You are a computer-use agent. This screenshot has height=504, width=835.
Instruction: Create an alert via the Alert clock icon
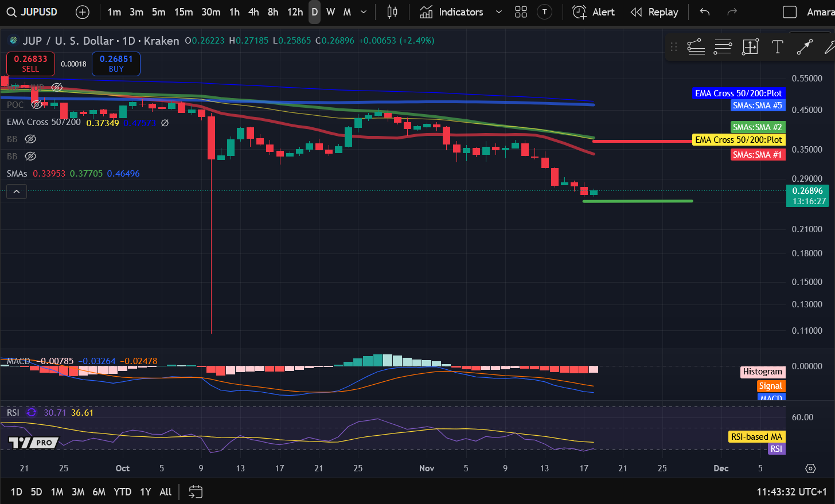579,11
